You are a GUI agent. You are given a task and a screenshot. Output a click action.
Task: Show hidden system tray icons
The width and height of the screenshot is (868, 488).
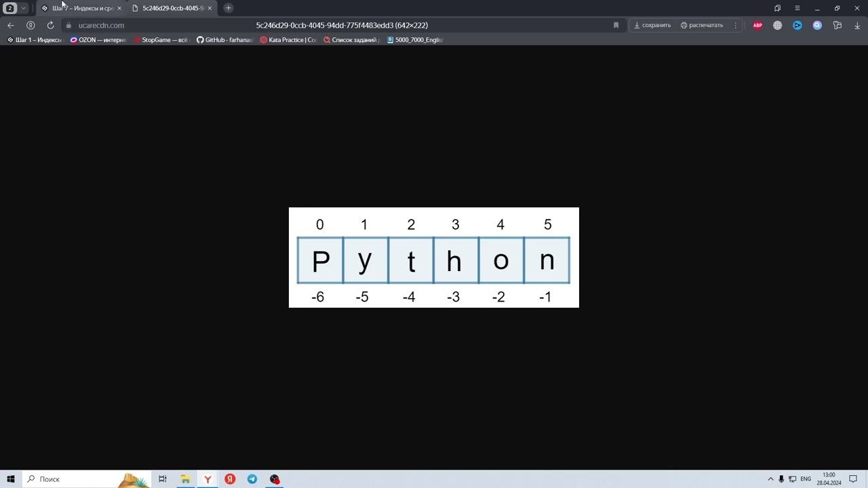tap(770, 479)
